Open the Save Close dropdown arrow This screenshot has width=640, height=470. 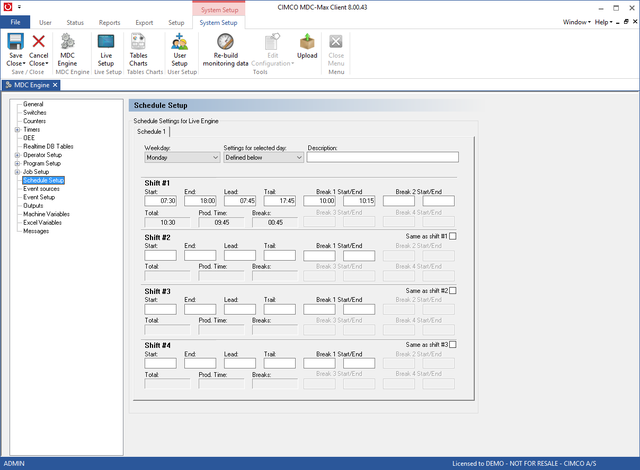coord(24,63)
